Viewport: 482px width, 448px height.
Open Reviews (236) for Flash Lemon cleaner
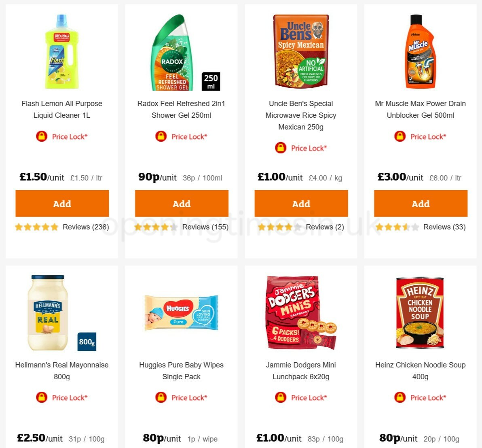pyautogui.click(x=85, y=227)
